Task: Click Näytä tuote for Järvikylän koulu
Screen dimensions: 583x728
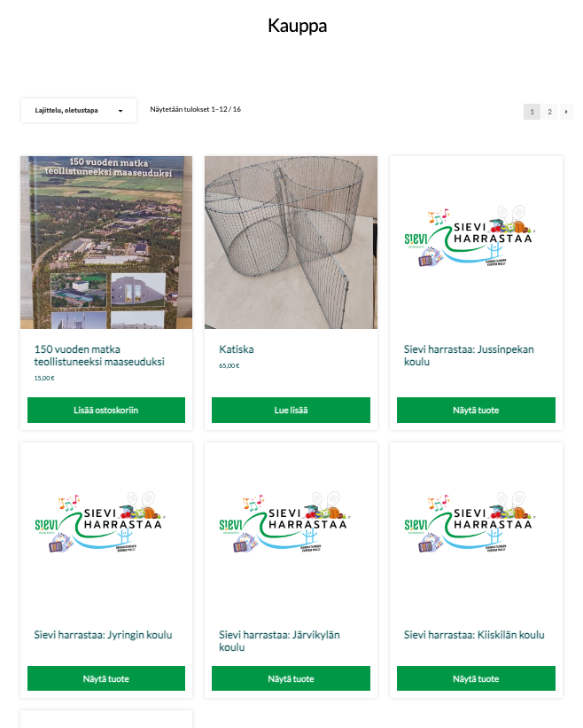Action: coord(291,678)
